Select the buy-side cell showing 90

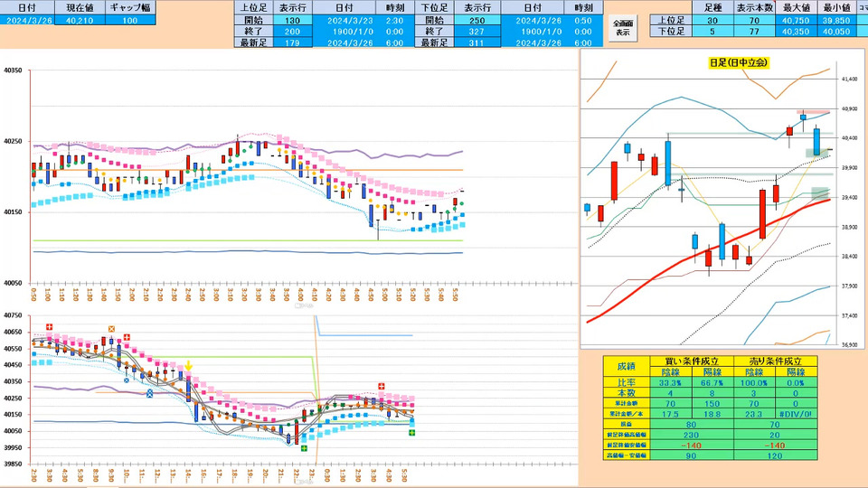691,455
